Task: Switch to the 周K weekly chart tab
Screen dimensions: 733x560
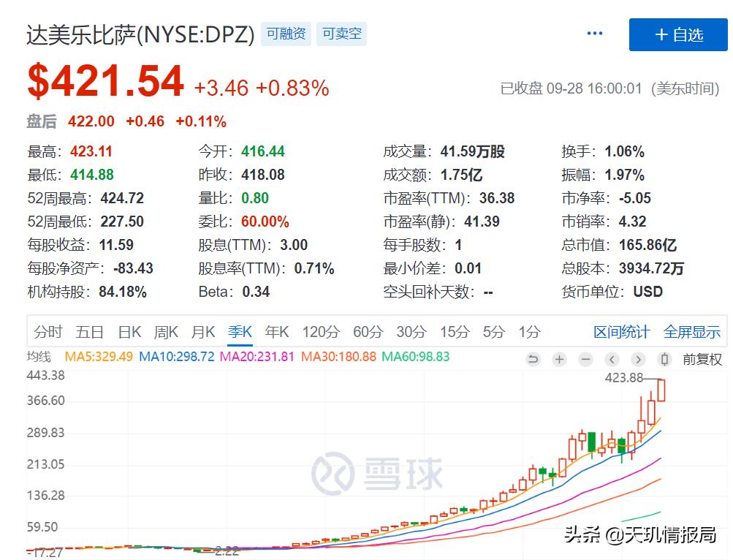Action: pos(166,332)
